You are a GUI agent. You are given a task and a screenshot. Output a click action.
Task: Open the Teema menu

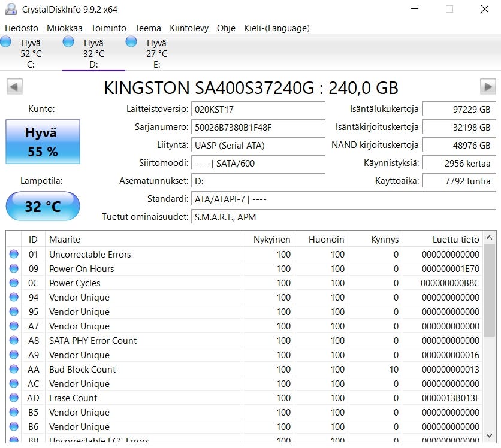[147, 28]
